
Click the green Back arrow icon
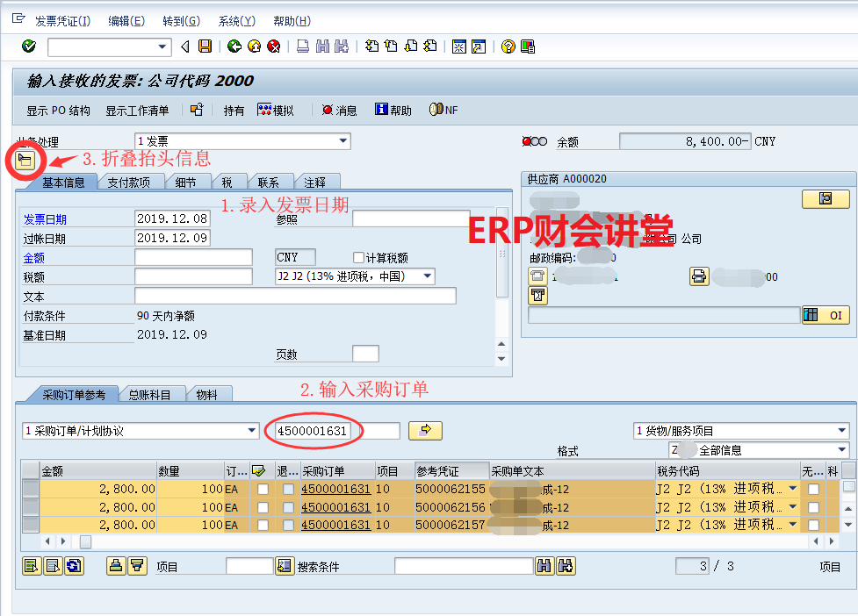pyautogui.click(x=234, y=47)
